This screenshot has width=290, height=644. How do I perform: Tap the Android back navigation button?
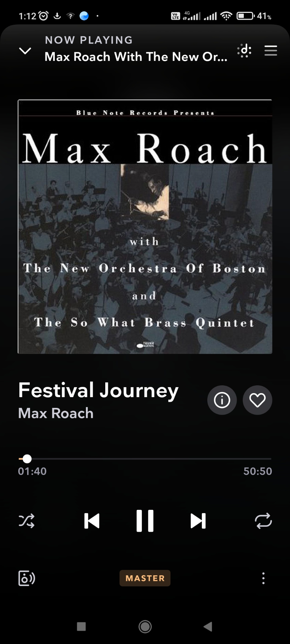[208, 626]
